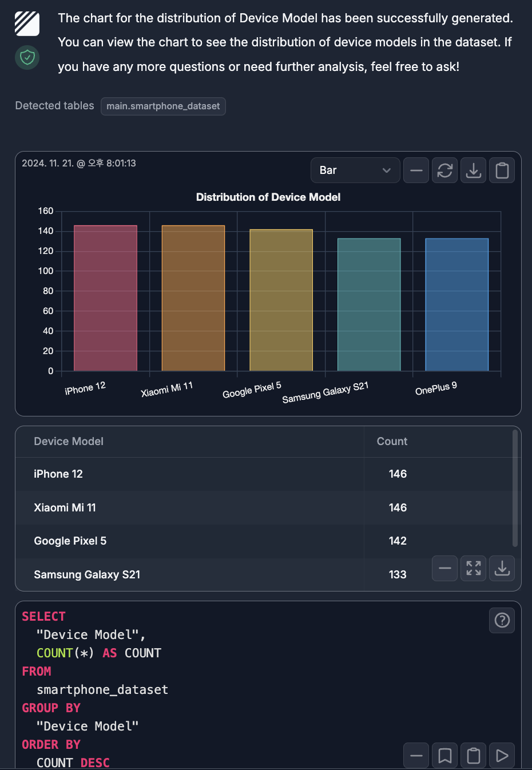The image size is (532, 770).
Task: Download the chart image
Action: pyautogui.click(x=474, y=170)
